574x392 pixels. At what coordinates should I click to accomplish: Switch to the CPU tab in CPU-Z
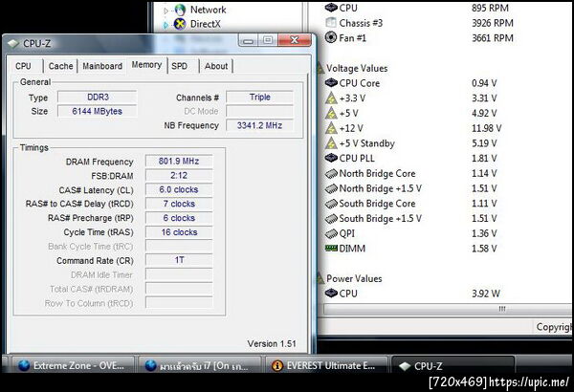tap(23, 66)
